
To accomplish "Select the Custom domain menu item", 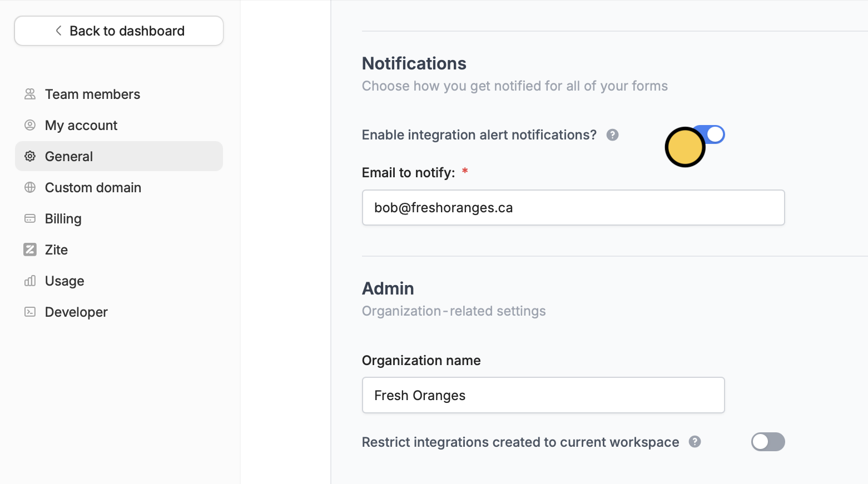I will click(93, 187).
